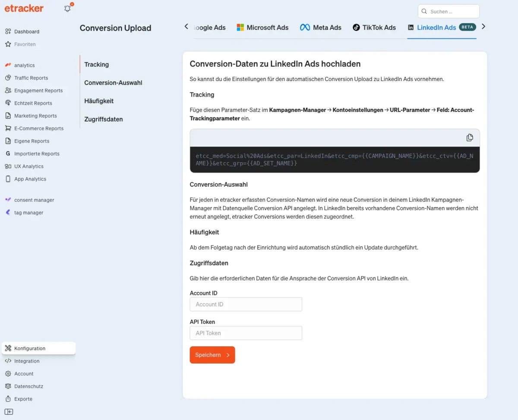
Task: Open Favoriten star entry
Action: pyautogui.click(x=25, y=44)
